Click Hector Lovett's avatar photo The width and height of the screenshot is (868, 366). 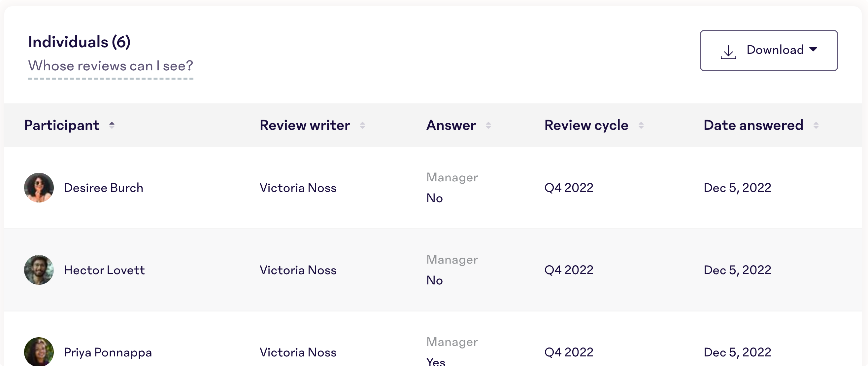[x=39, y=270]
